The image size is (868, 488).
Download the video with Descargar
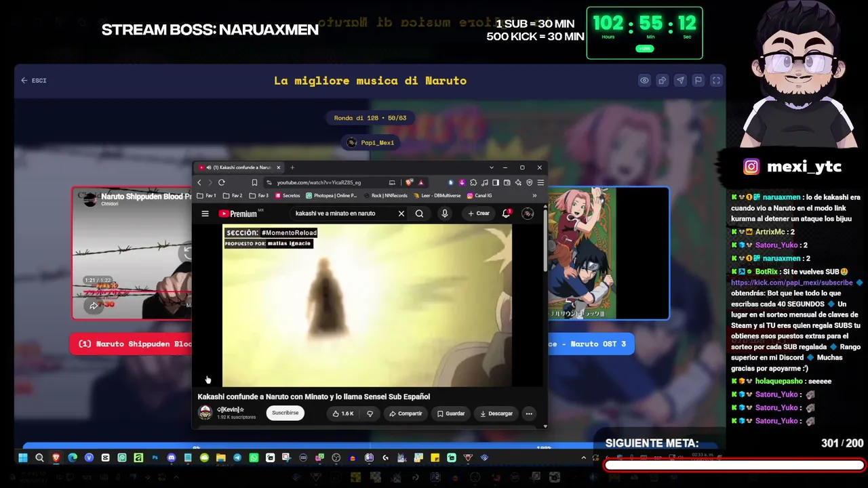tap(496, 413)
